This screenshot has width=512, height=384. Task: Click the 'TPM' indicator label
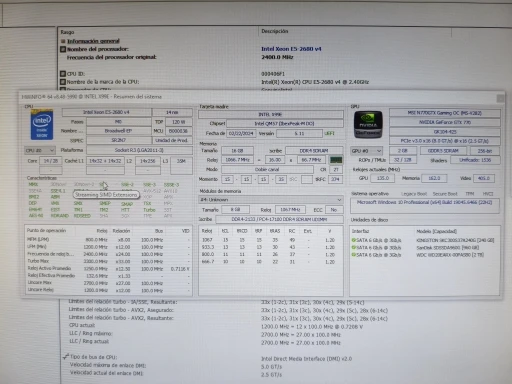tap(470, 194)
